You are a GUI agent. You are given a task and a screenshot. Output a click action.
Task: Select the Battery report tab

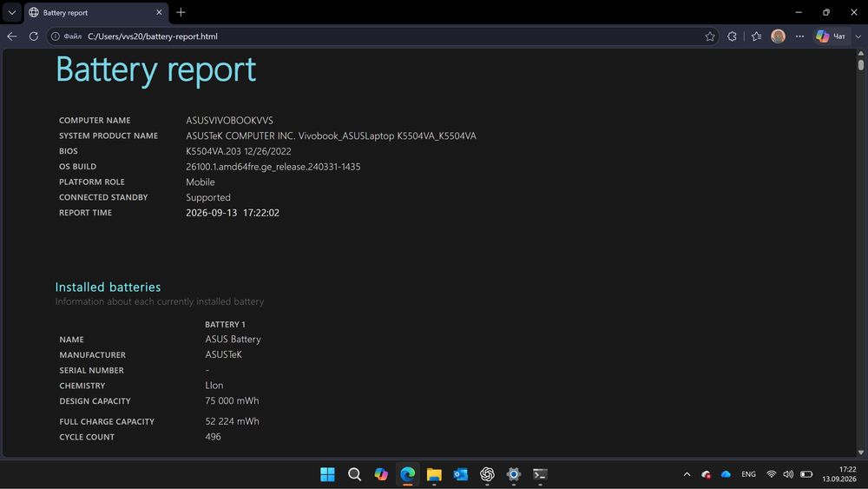(95, 12)
